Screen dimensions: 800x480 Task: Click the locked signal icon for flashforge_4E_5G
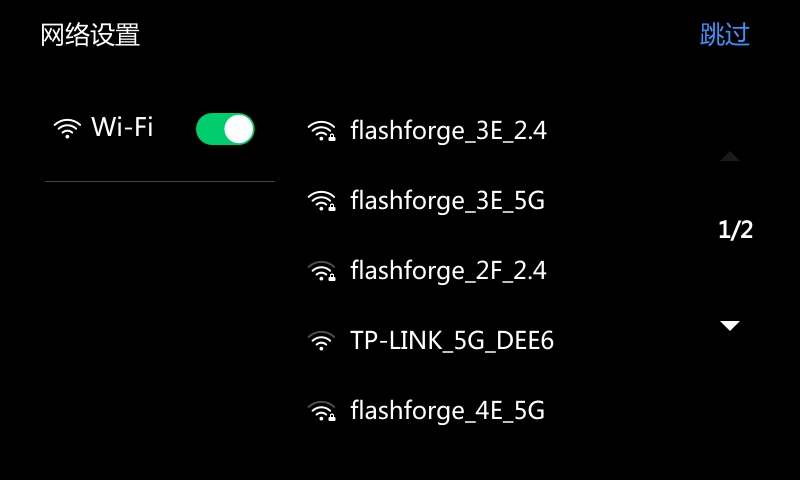321,411
